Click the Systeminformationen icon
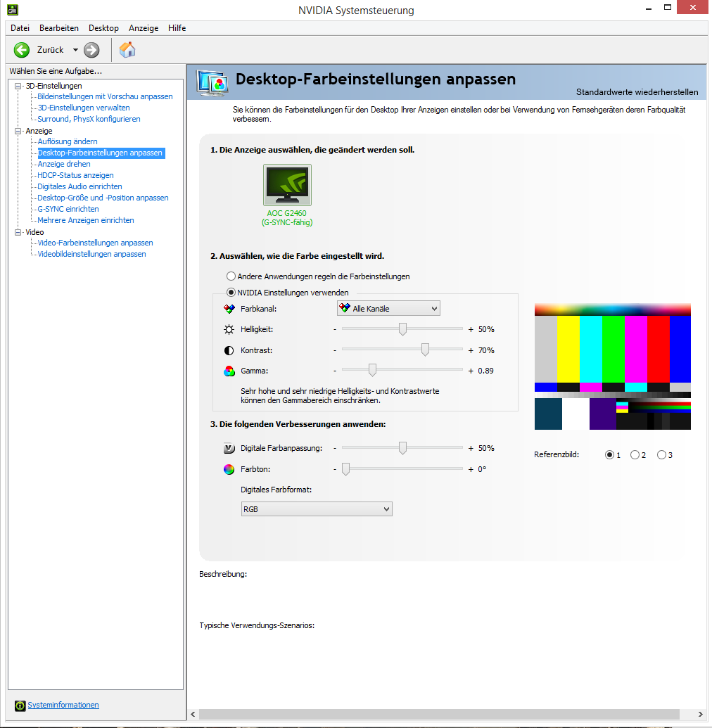 (20, 705)
